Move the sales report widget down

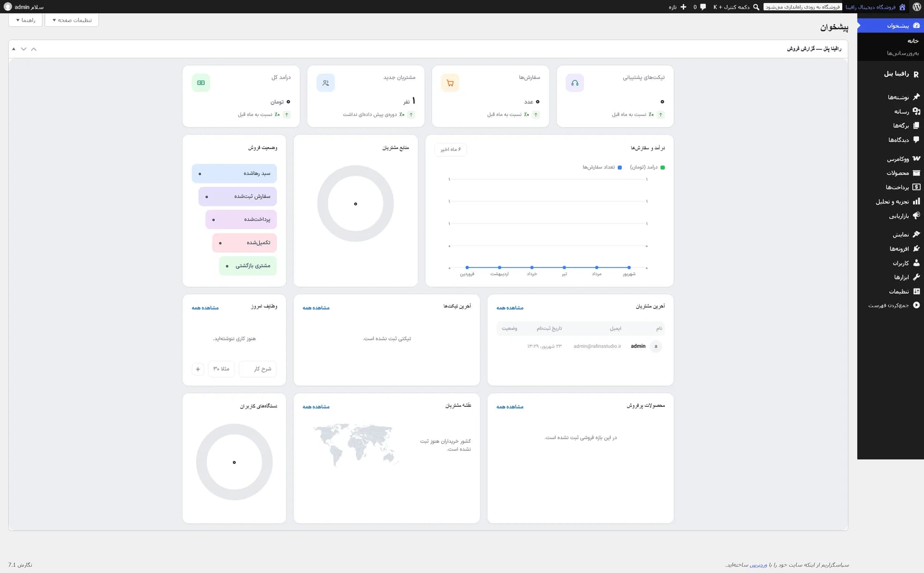24,49
